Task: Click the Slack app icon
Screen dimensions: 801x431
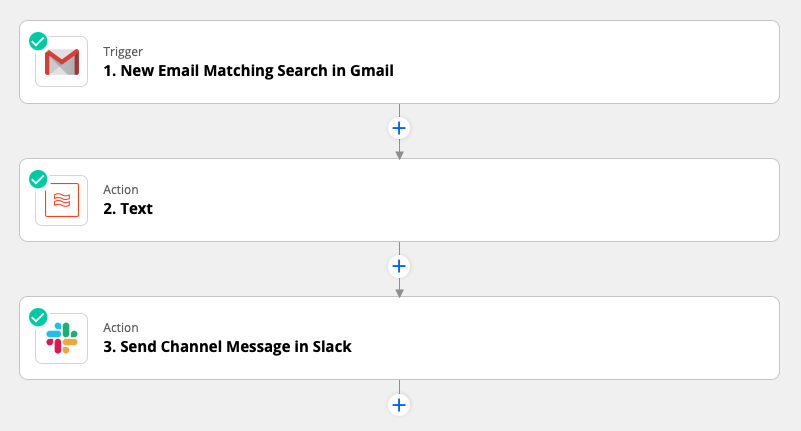Action: (61, 338)
